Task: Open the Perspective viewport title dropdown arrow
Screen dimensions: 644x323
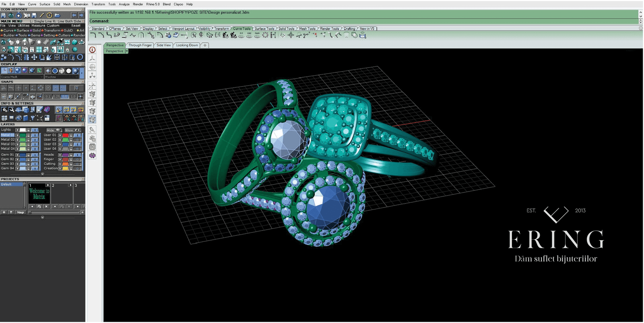Action: (x=126, y=51)
